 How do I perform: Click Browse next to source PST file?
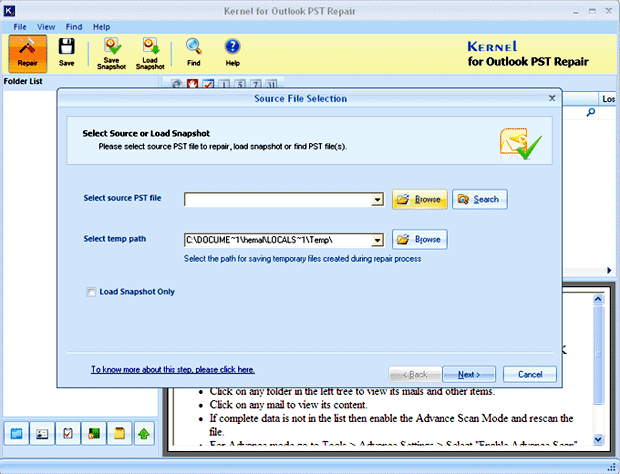(x=420, y=199)
